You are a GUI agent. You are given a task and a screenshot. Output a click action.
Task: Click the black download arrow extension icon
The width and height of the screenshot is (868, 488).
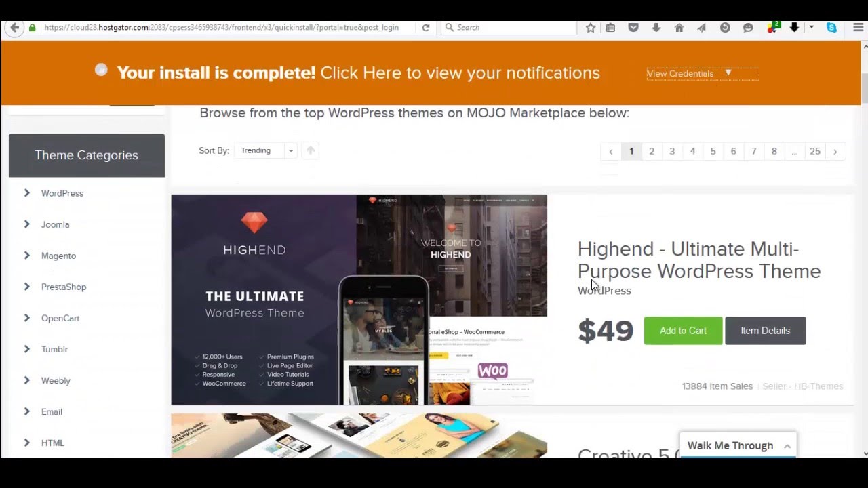tap(794, 28)
